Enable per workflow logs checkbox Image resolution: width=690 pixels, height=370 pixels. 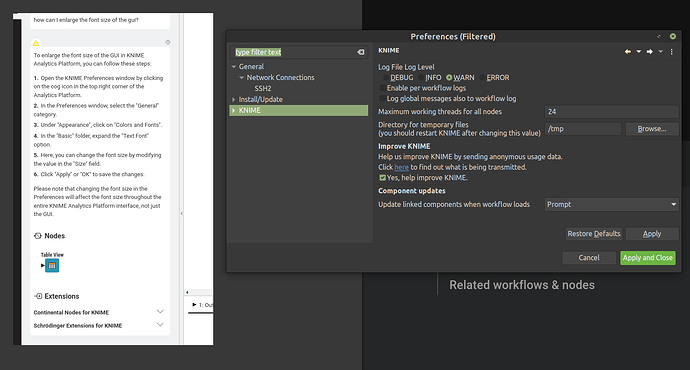coord(382,88)
